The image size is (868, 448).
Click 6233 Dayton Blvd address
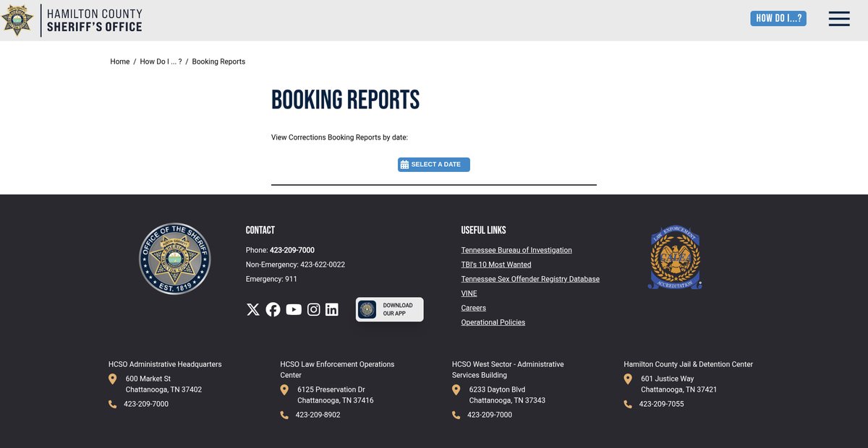(498, 389)
